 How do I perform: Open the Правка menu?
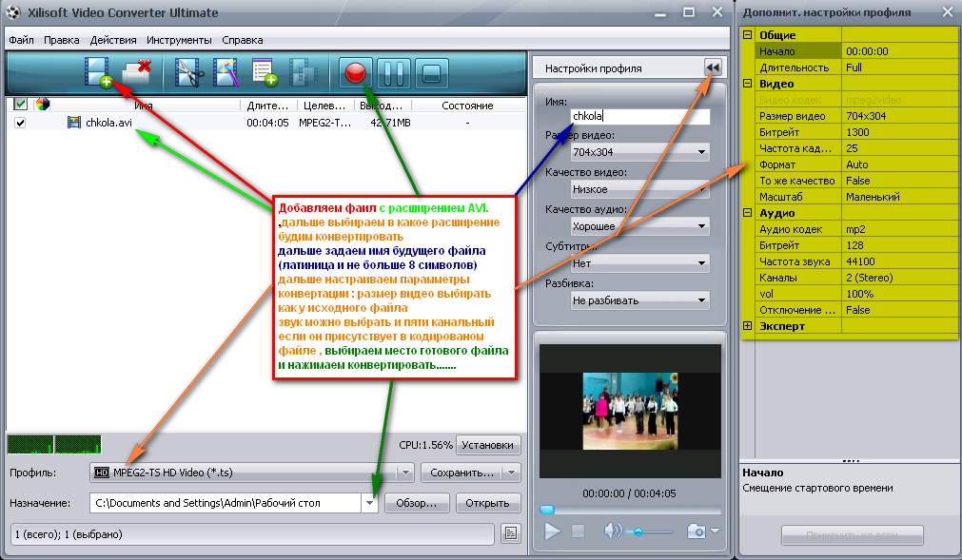point(61,40)
